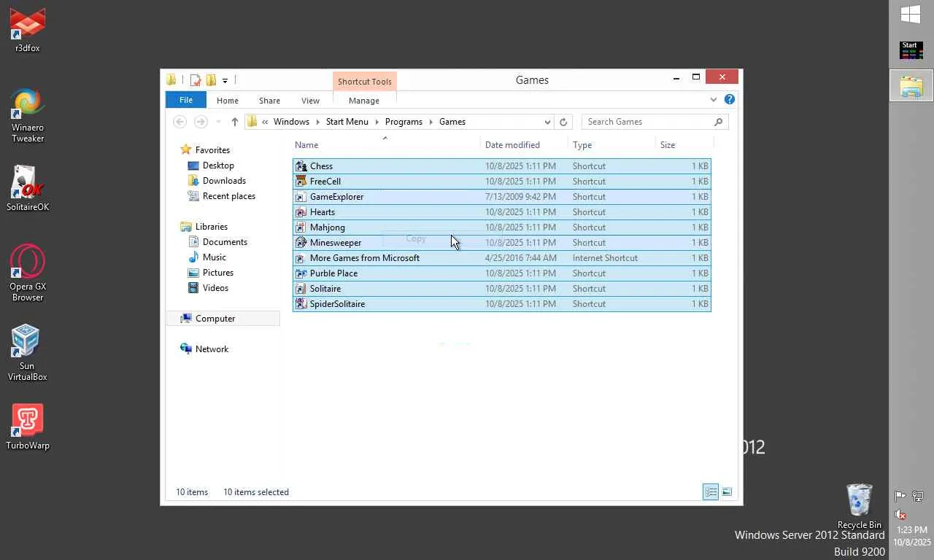Expand breadcrumb arrow after Start Menu
The width and height of the screenshot is (934, 560).
click(377, 122)
